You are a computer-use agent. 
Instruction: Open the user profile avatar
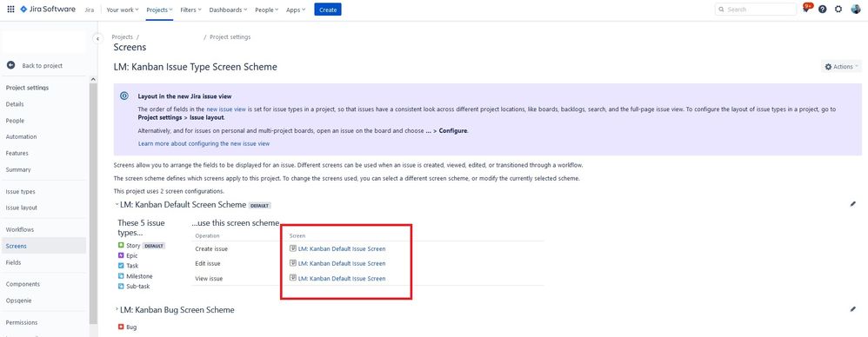(855, 10)
